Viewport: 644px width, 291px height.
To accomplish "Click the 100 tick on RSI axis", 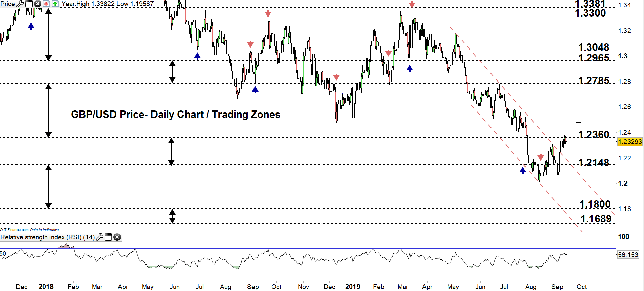I will click(623, 237).
